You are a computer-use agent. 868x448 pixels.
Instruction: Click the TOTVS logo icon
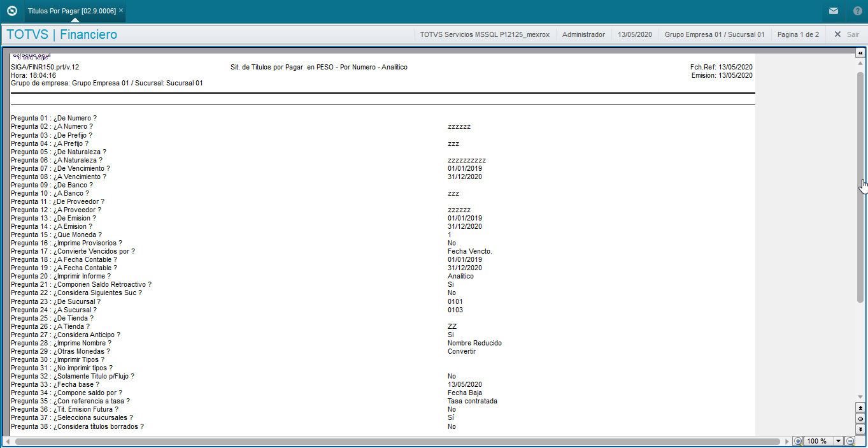[11, 11]
